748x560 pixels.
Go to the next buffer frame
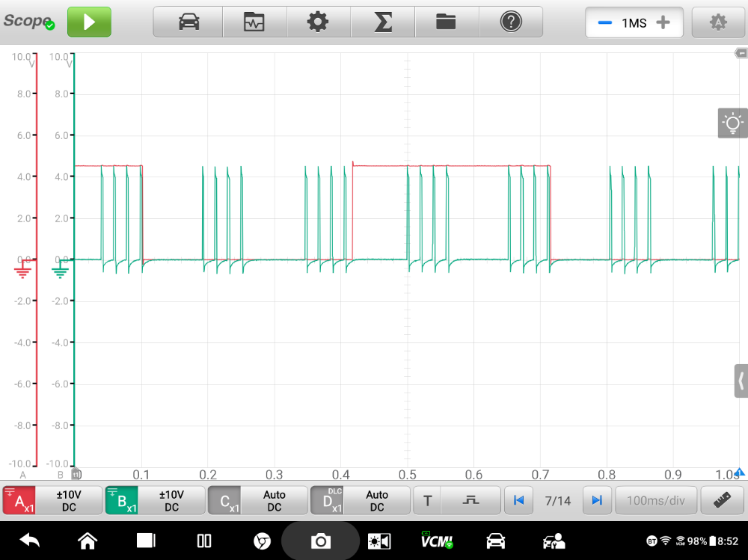tap(596, 500)
